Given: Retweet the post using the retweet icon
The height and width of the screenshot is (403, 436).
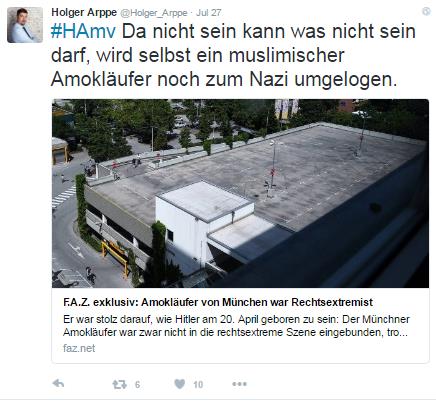Looking at the screenshot, I should 119,385.
